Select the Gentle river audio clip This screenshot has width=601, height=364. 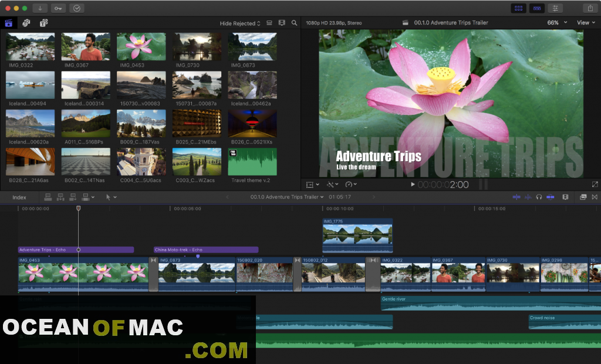point(470,303)
